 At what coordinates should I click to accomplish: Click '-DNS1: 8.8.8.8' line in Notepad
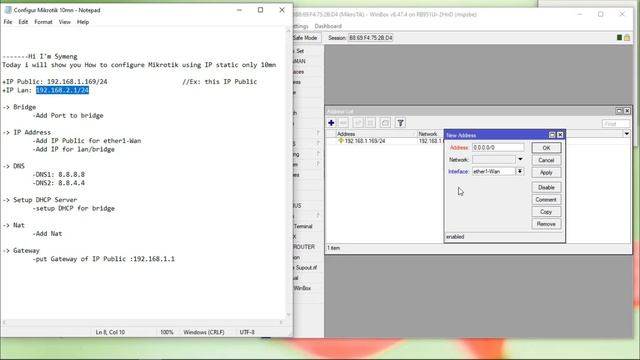[x=59, y=175]
